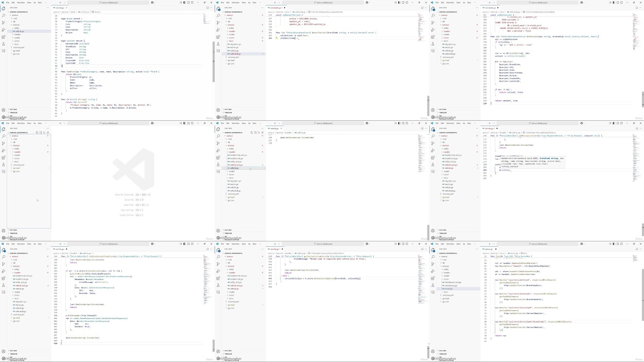Viewport: 644px width, 362px height.
Task: Toggle Panel layout button in the Brand struct window
Action: pyautogui.click(x=189, y=3)
